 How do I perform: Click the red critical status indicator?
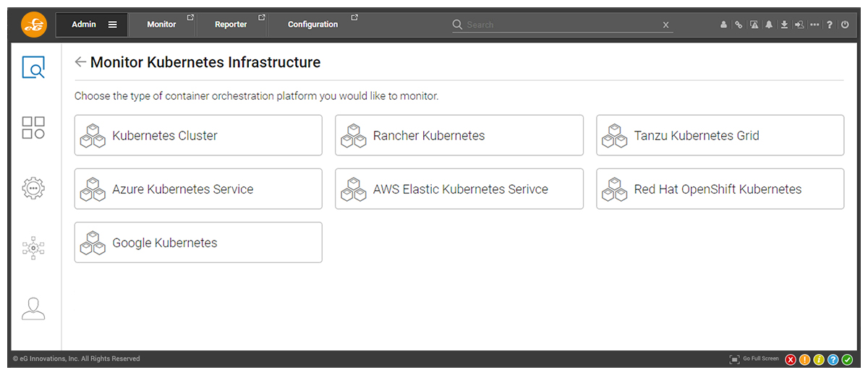791,360
